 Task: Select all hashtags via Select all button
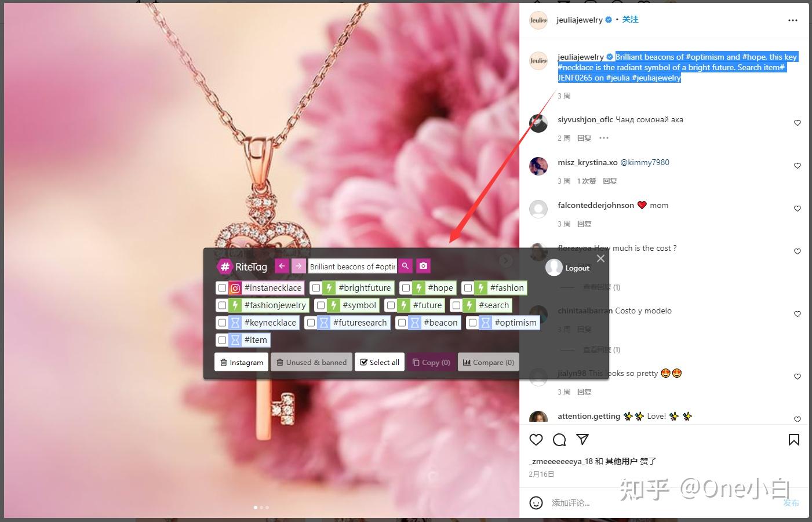click(379, 362)
